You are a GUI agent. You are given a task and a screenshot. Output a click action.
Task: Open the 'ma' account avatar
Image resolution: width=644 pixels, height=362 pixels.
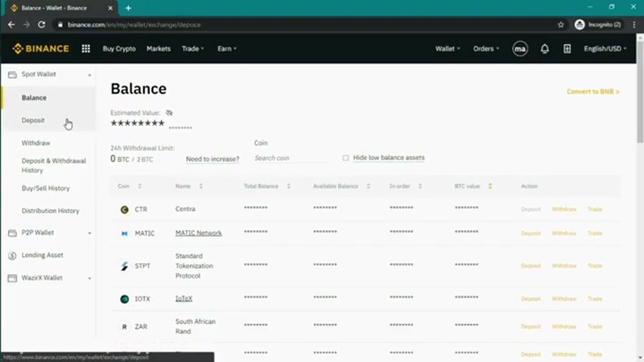[520, 49]
